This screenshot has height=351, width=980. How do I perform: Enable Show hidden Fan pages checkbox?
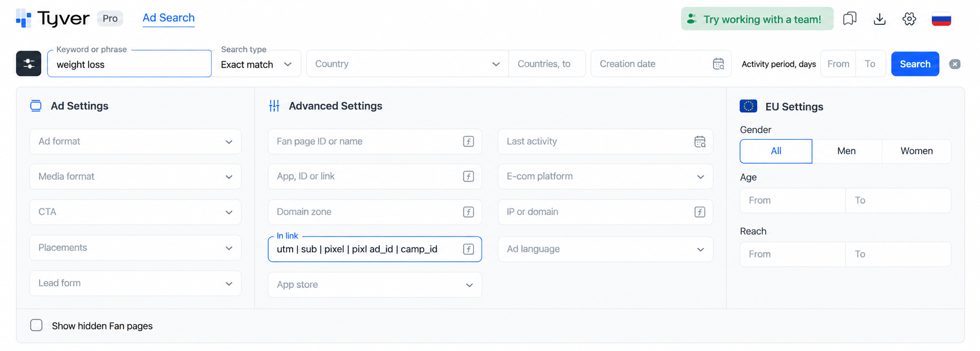coord(37,325)
